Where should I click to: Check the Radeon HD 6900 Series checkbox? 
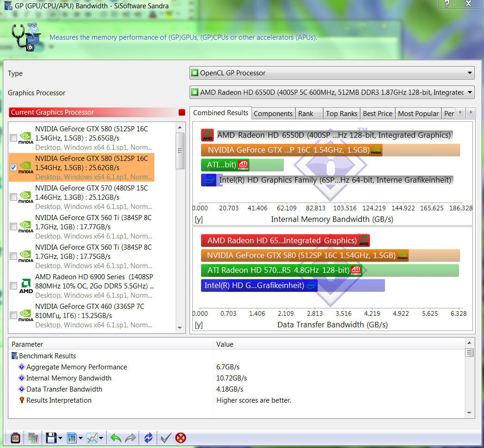13,286
